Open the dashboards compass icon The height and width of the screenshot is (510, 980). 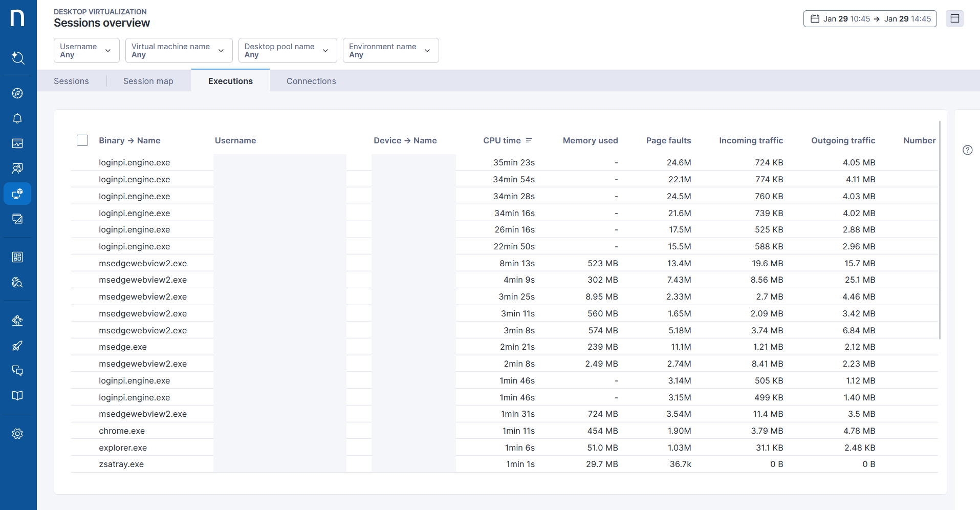click(x=17, y=93)
